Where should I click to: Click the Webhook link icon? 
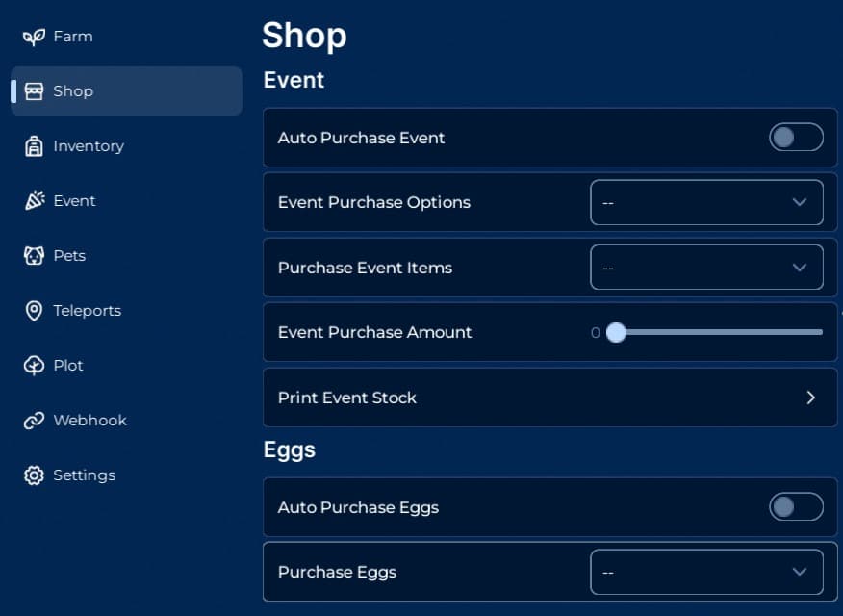[x=34, y=421]
